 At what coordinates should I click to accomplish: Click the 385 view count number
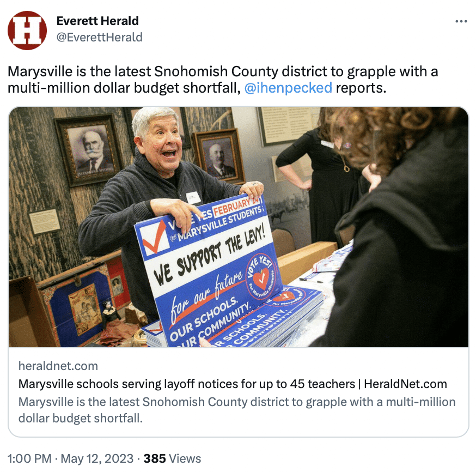(x=155, y=458)
